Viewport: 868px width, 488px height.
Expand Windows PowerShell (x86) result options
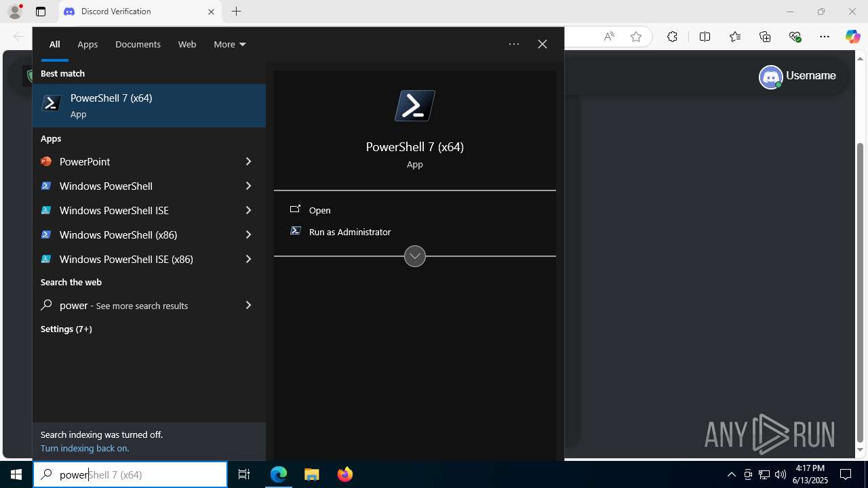click(248, 235)
